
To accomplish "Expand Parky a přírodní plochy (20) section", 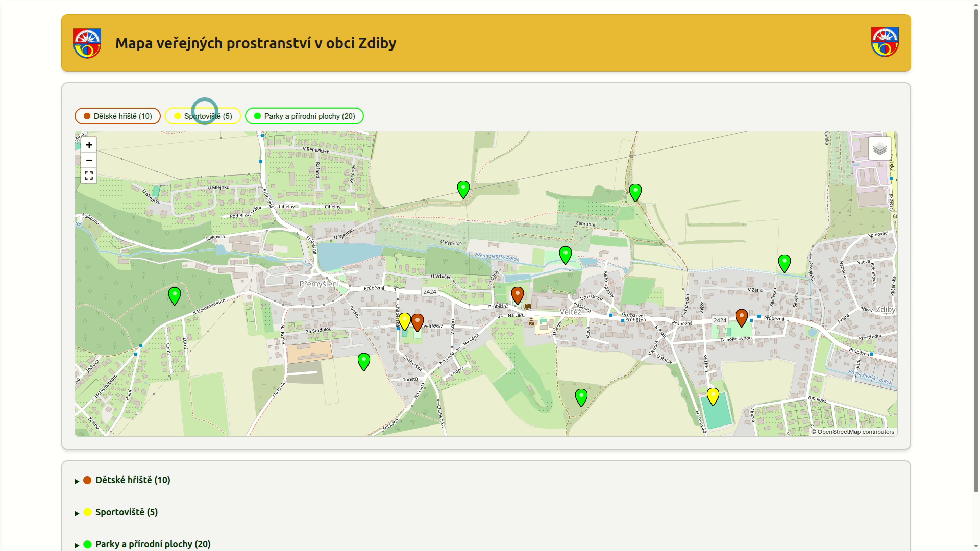I will [142, 544].
